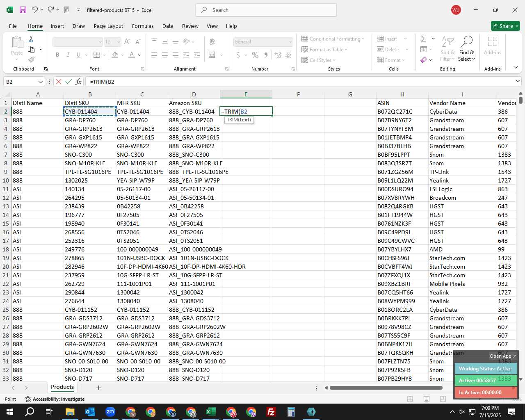Open the Conditional Formatting dropdown
The width and height of the screenshot is (525, 420).
coord(333,39)
